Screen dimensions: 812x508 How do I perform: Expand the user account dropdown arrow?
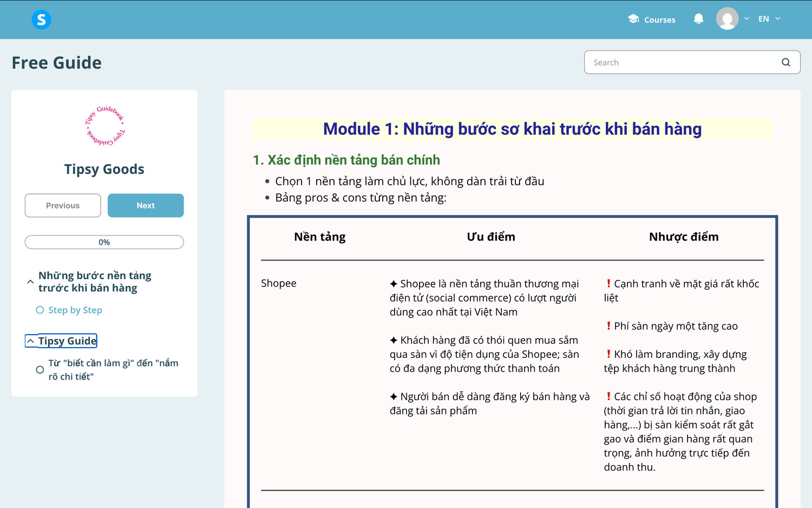tap(746, 18)
